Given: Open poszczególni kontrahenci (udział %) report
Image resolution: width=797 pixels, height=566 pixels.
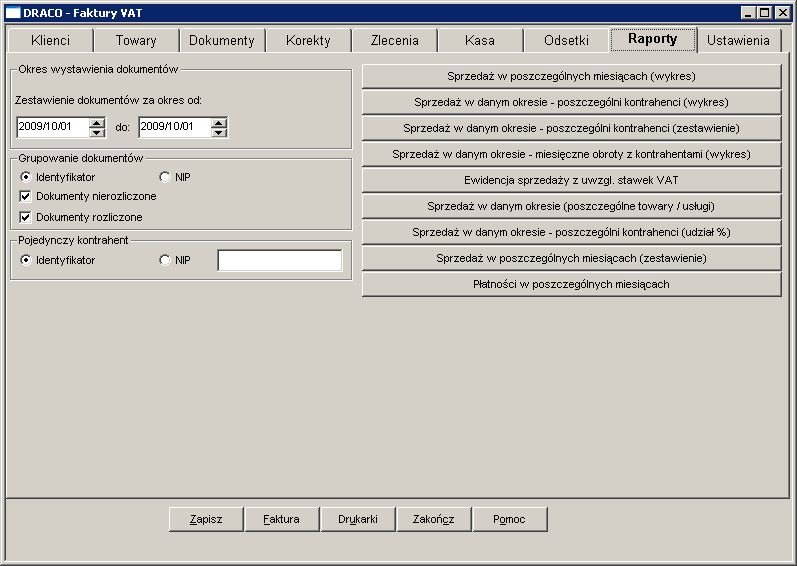Looking at the screenshot, I should (x=571, y=232).
